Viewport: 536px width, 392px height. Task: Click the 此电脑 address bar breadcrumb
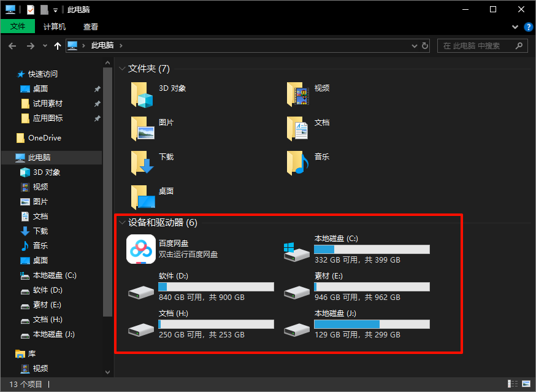pyautogui.click(x=102, y=45)
